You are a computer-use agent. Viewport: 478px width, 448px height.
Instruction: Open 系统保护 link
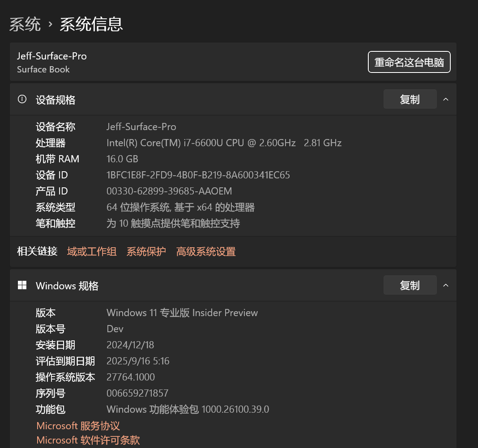pos(146,252)
